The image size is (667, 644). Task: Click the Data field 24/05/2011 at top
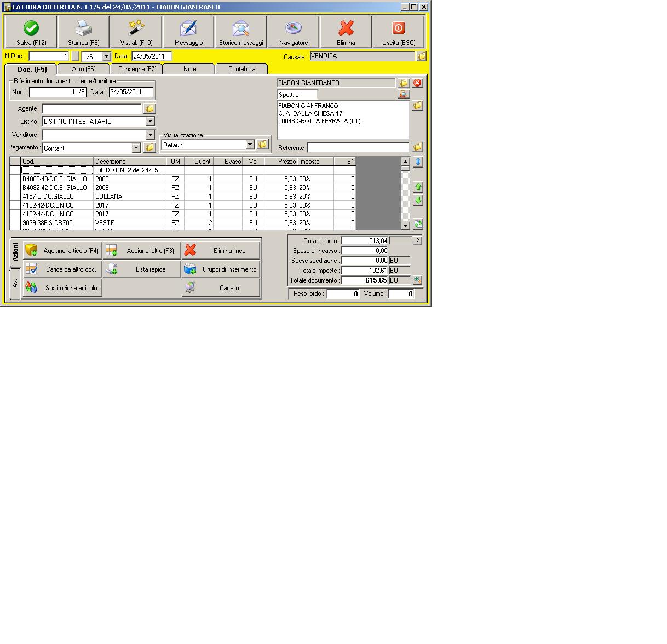[152, 56]
